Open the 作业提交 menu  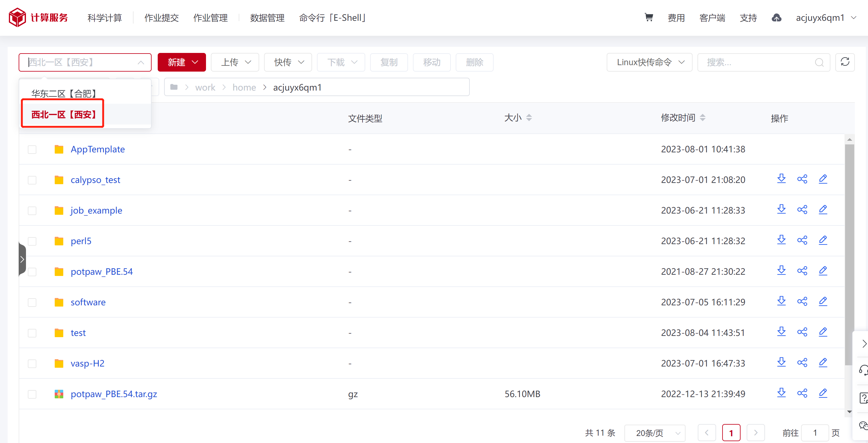point(161,17)
